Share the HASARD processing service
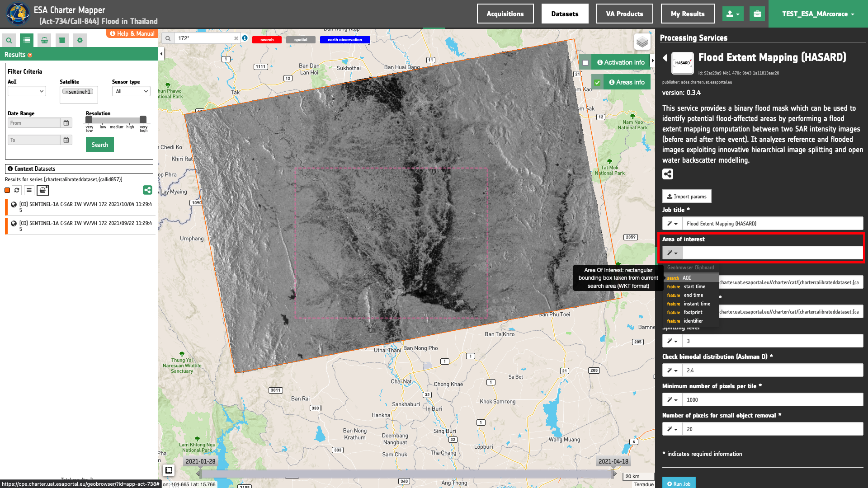The width and height of the screenshot is (868, 488). pos(668,174)
